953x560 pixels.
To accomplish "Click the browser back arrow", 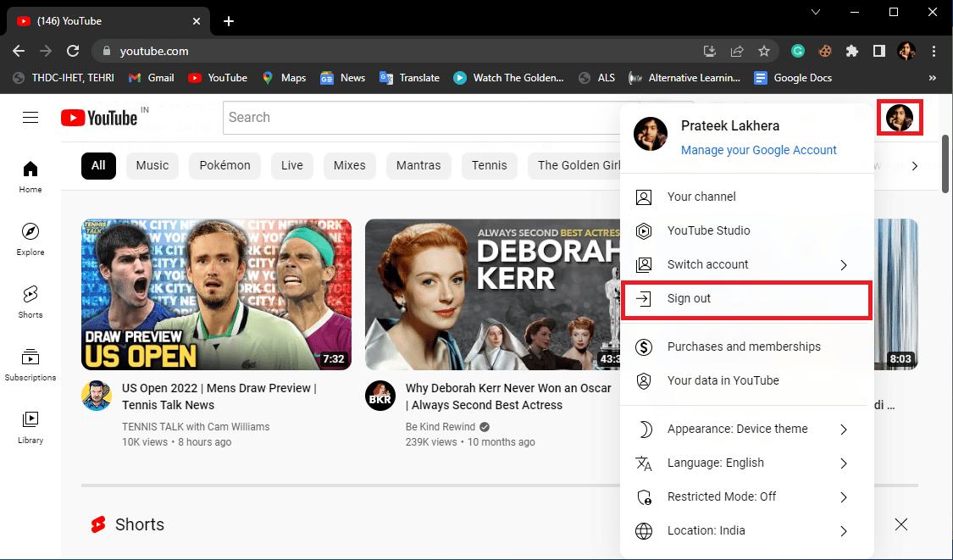I will (x=19, y=51).
